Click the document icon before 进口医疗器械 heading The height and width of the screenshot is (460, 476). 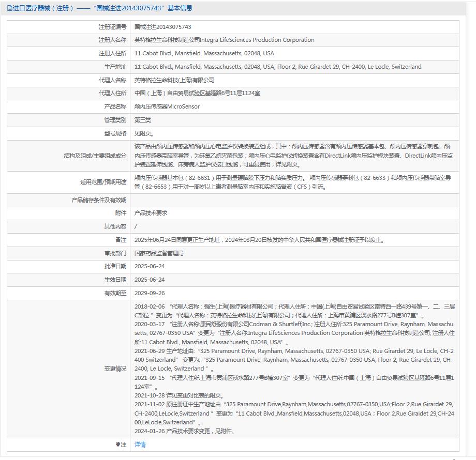pyautogui.click(x=9, y=8)
